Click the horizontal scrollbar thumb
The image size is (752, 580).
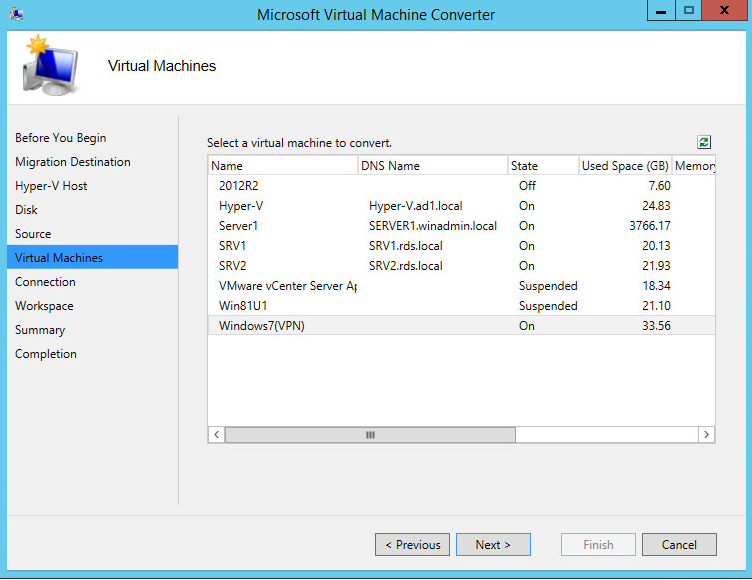(x=370, y=435)
